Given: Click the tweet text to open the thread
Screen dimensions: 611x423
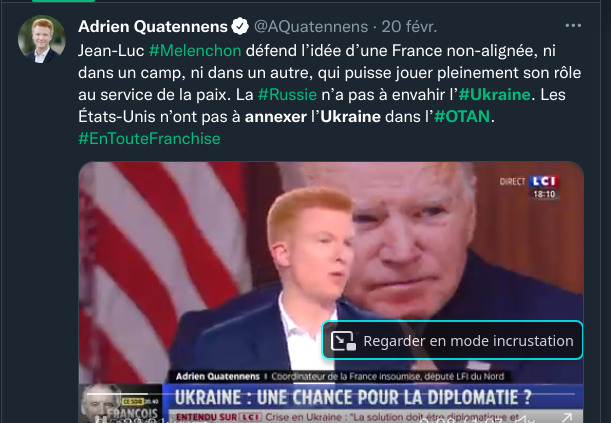Looking at the screenshot, I should click(x=329, y=84).
